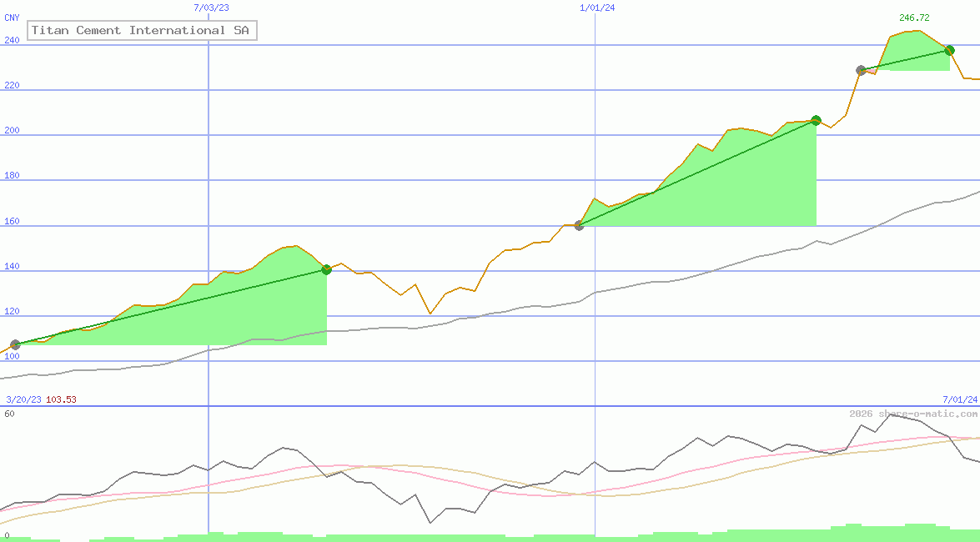Click the 160 price axis label
Viewport: 980px width, 542px height.
(12, 222)
